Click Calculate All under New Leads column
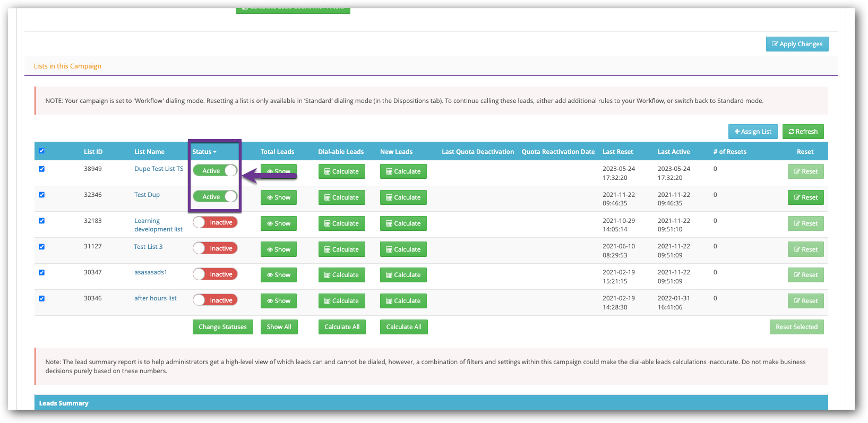 [403, 327]
